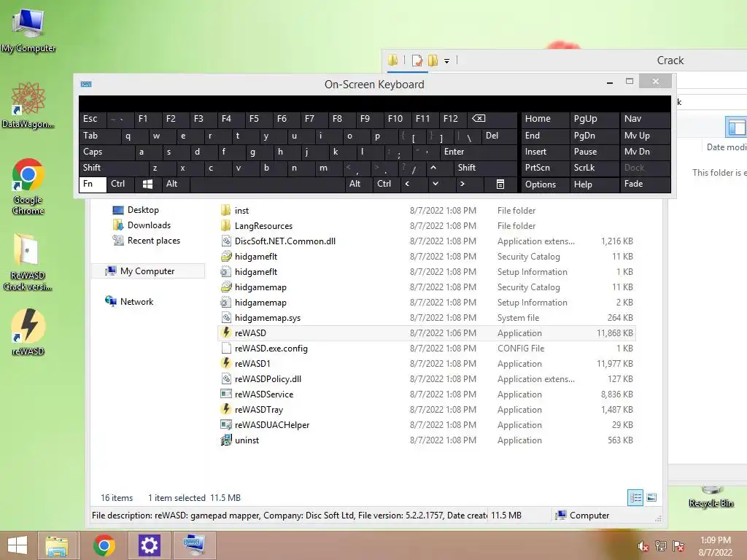This screenshot has width=747, height=560.
Task: Click the Fade button on keyboard
Action: (x=645, y=184)
